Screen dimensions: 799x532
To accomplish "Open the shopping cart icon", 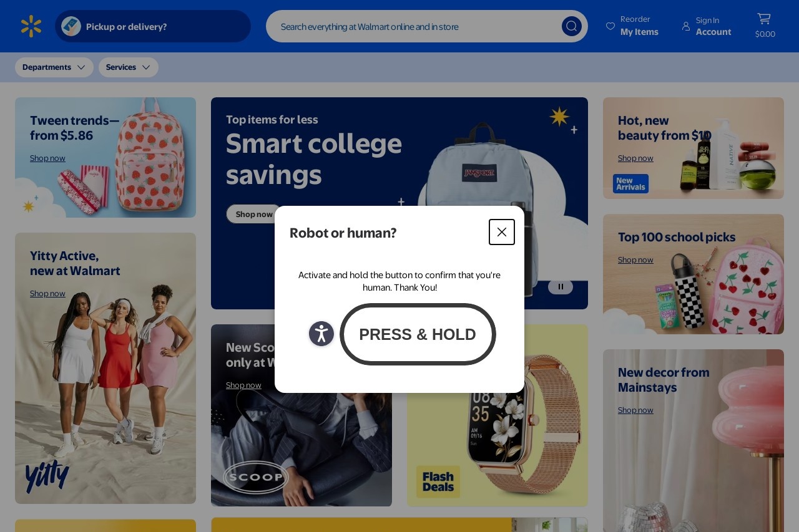I will point(764,19).
